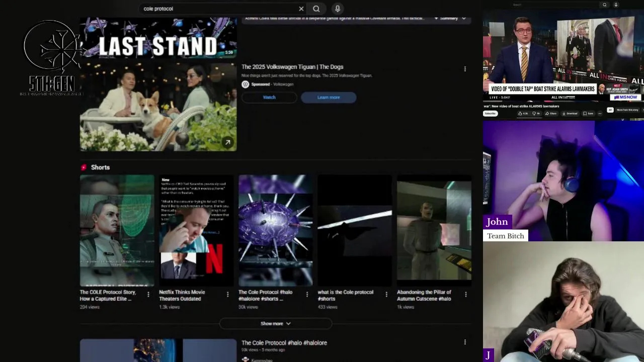
Task: Clear the 'cole protocol' search text
Action: (301, 9)
